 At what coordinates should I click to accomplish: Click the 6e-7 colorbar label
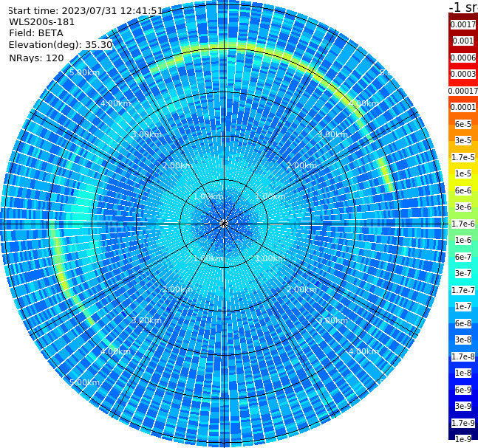pos(463,257)
